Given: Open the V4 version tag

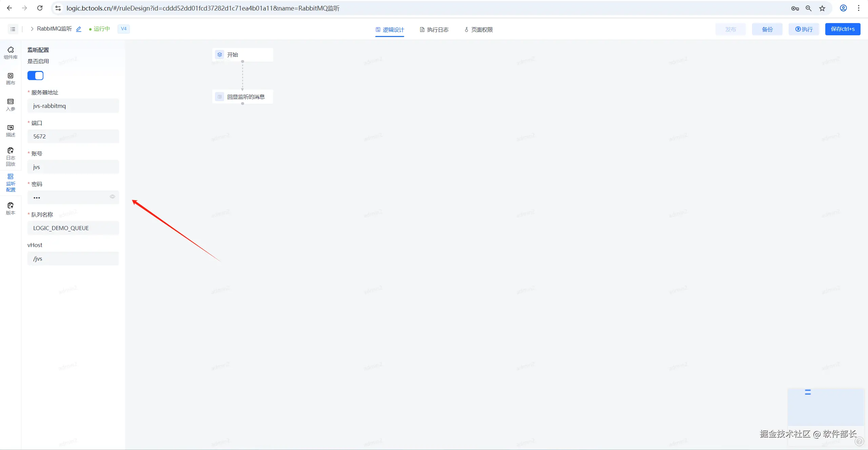Looking at the screenshot, I should click(123, 29).
